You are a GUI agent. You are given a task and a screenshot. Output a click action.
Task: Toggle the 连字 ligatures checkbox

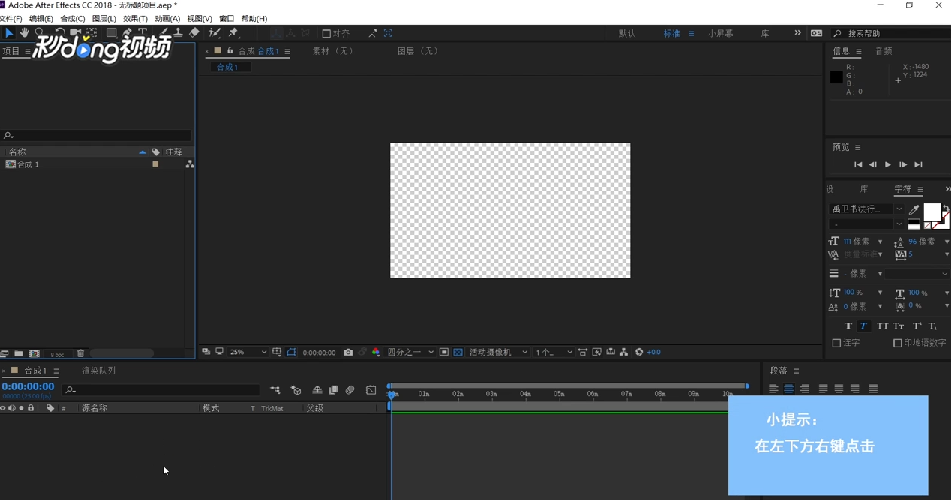[836, 343]
